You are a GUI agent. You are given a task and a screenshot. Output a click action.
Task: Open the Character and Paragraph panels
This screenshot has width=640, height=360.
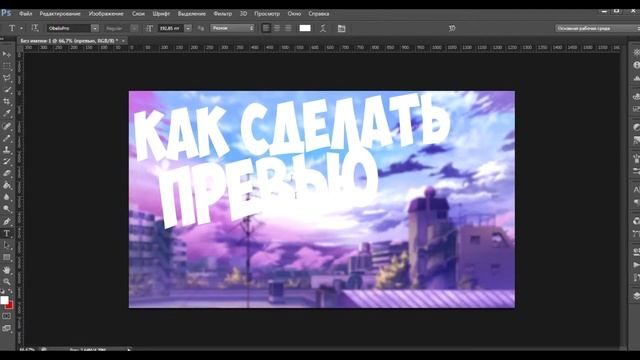coord(342,28)
